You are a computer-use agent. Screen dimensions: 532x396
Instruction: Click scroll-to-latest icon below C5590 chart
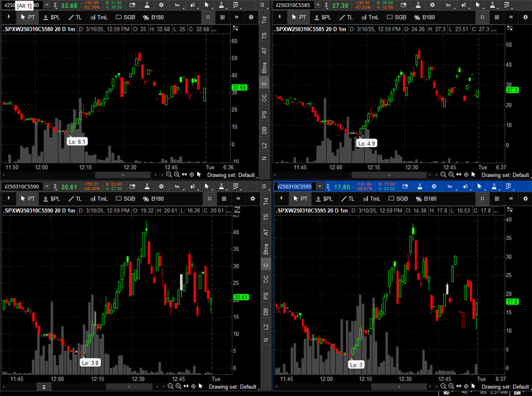coord(44,386)
